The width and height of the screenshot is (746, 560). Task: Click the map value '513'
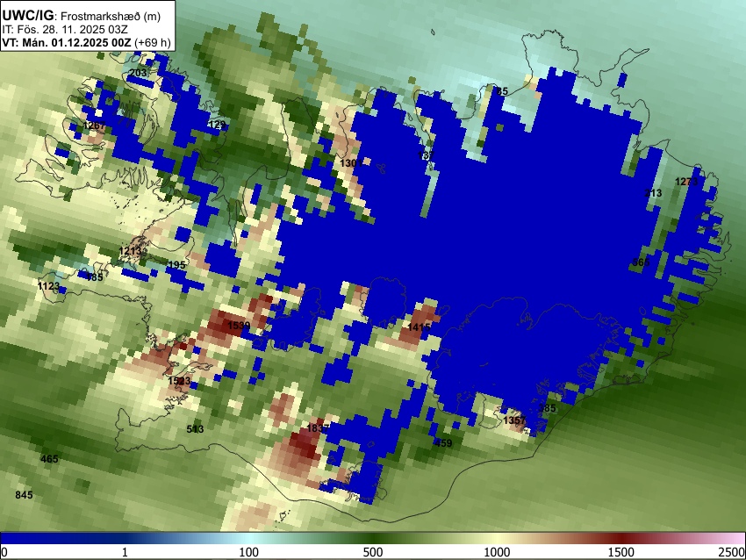(195, 429)
